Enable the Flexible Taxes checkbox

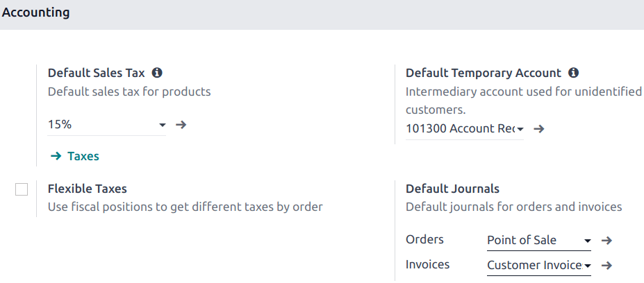point(22,189)
